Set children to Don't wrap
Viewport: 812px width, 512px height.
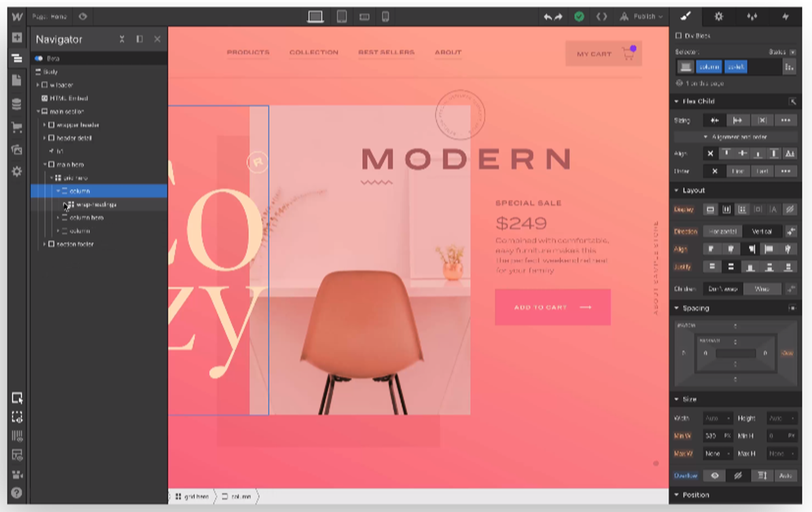click(x=723, y=289)
